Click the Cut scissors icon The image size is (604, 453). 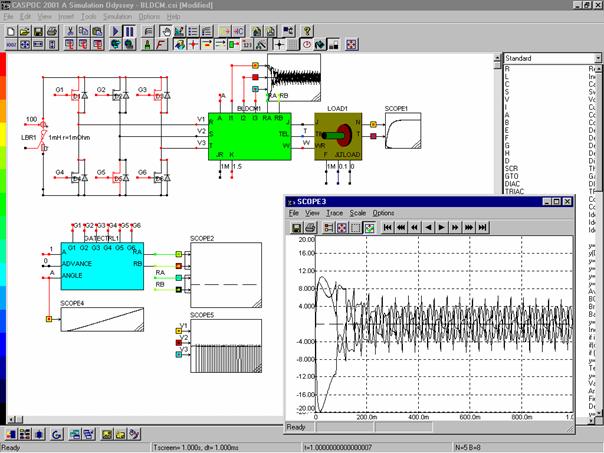pos(72,31)
